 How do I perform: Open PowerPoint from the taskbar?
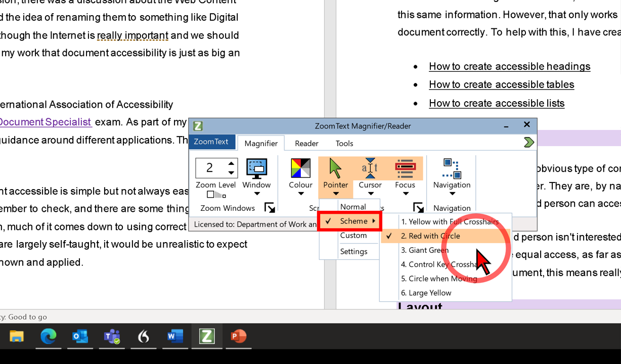[x=238, y=336]
